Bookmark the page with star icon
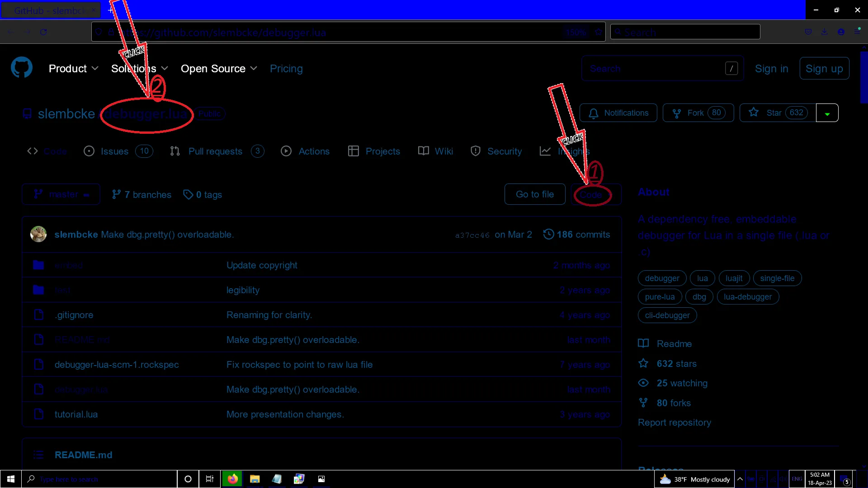Viewport: 868px width, 488px height. point(599,32)
